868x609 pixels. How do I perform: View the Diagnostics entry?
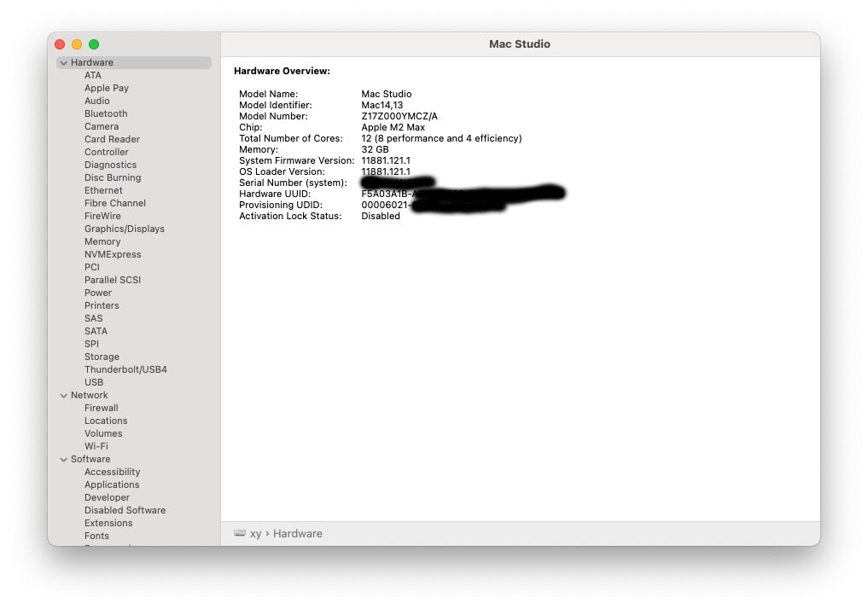click(x=110, y=165)
